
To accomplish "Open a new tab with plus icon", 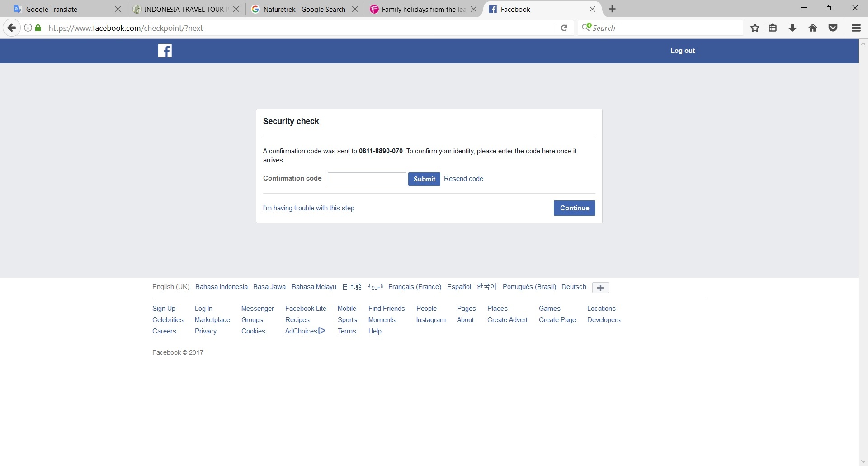I will (612, 9).
